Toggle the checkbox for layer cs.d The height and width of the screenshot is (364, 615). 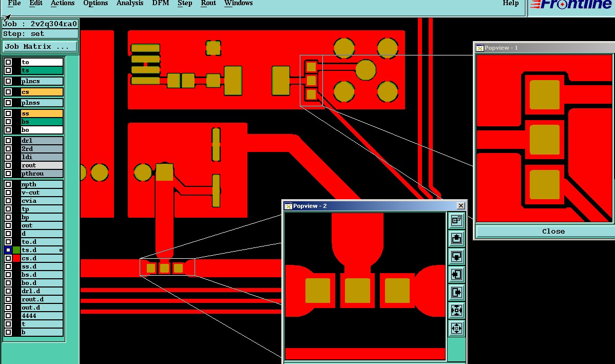[x=8, y=258]
